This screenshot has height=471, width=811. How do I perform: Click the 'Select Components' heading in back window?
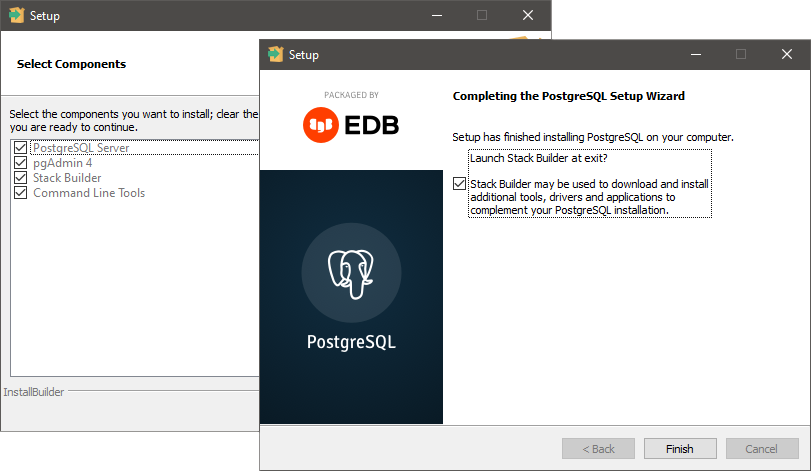pos(71,64)
